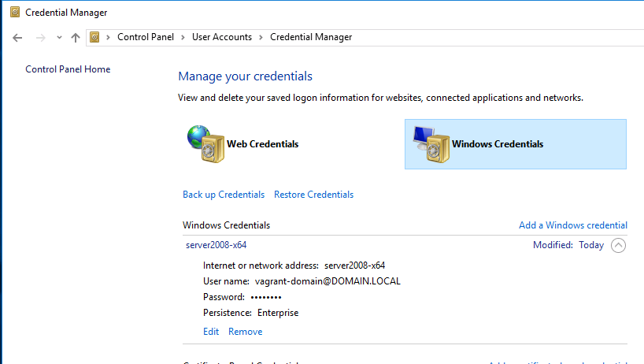
Task: Click the Windows Credentials section header
Action: [x=226, y=225]
